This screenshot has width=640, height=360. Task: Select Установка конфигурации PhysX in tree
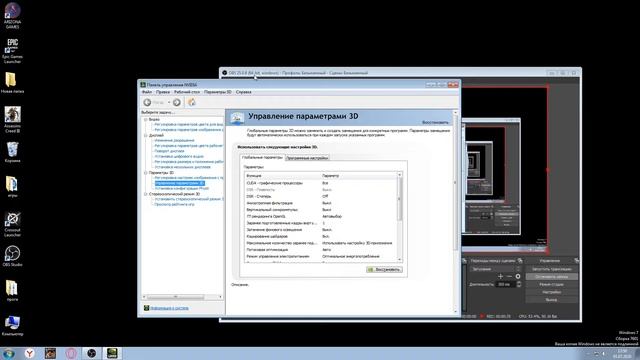coord(182,189)
